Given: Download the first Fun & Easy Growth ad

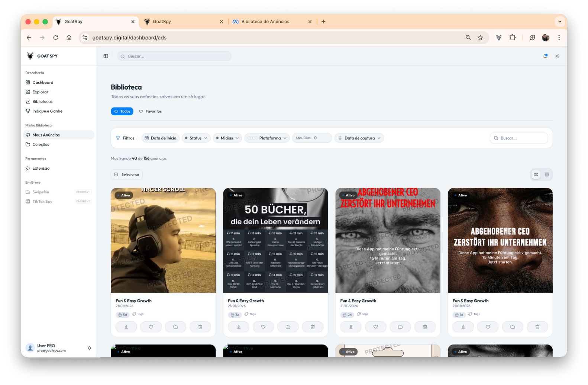Looking at the screenshot, I should 126,327.
